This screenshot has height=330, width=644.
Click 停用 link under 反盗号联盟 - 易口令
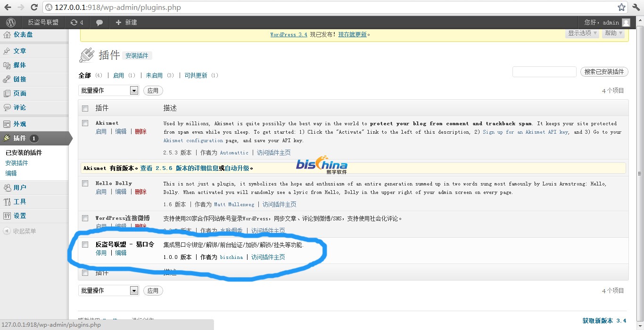(x=101, y=253)
